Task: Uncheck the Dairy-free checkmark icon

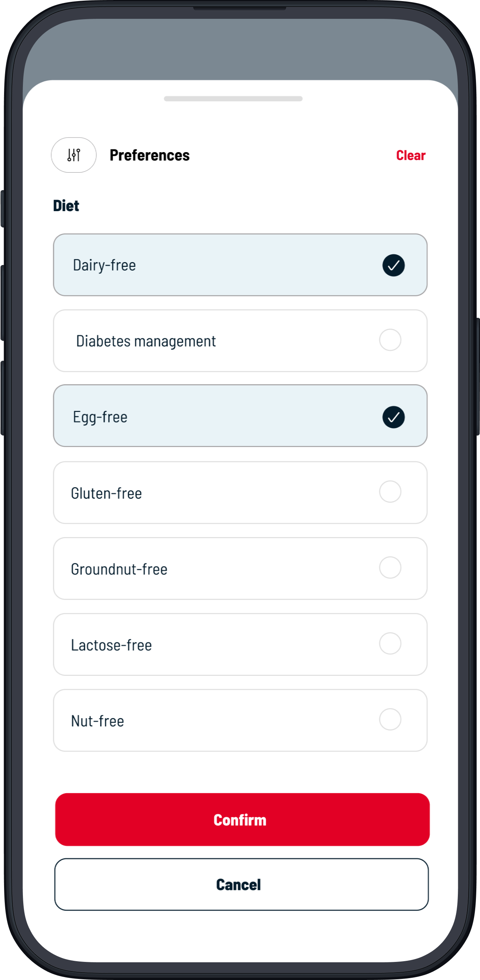Action: point(393,265)
